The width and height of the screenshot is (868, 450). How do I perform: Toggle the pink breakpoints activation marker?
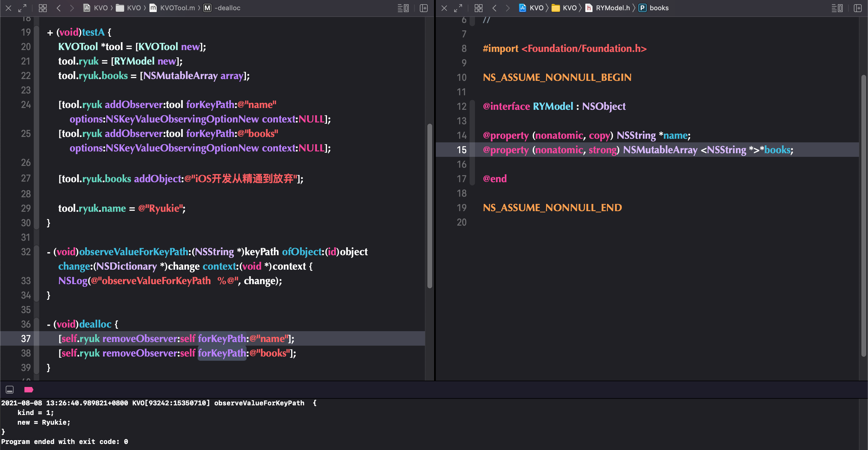29,390
